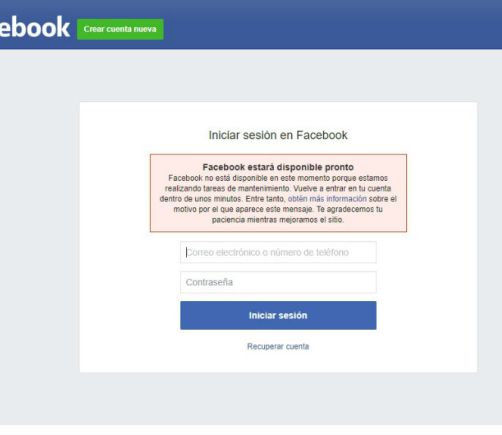The image size is (502, 435).
Task: Click the dentro de unos minutos phrase
Action: point(200,199)
